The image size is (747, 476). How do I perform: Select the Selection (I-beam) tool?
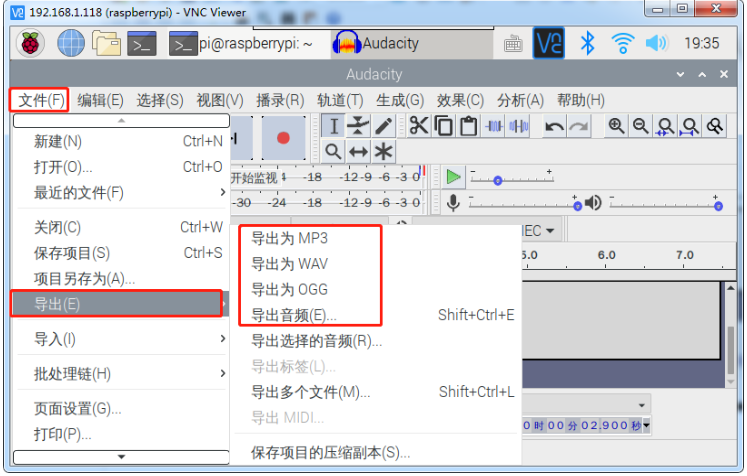point(335,125)
